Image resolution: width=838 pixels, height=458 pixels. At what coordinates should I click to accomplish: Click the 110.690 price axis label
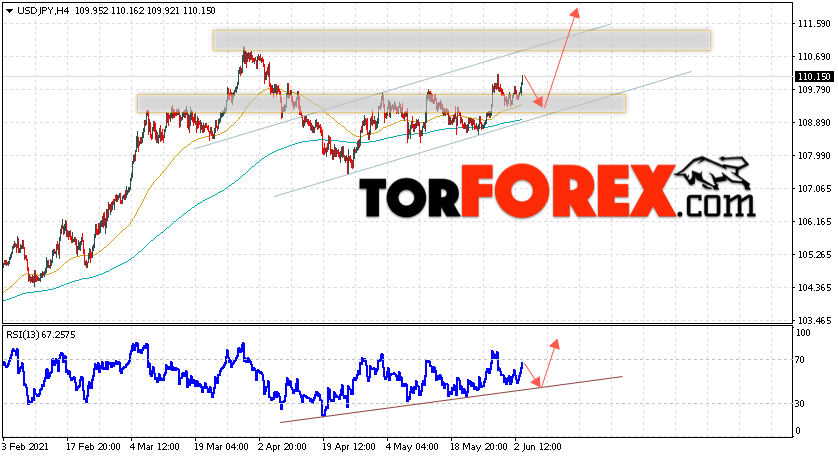coord(814,57)
